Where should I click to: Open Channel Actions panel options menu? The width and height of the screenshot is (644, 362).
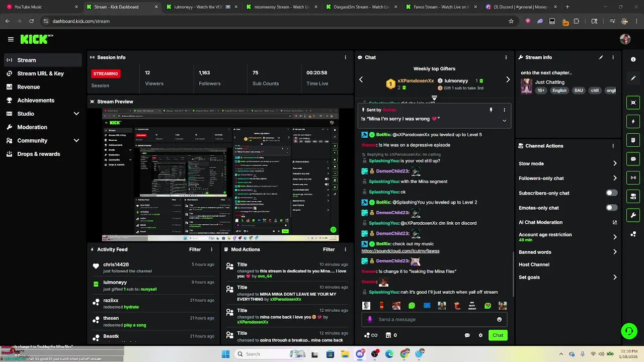613,146
